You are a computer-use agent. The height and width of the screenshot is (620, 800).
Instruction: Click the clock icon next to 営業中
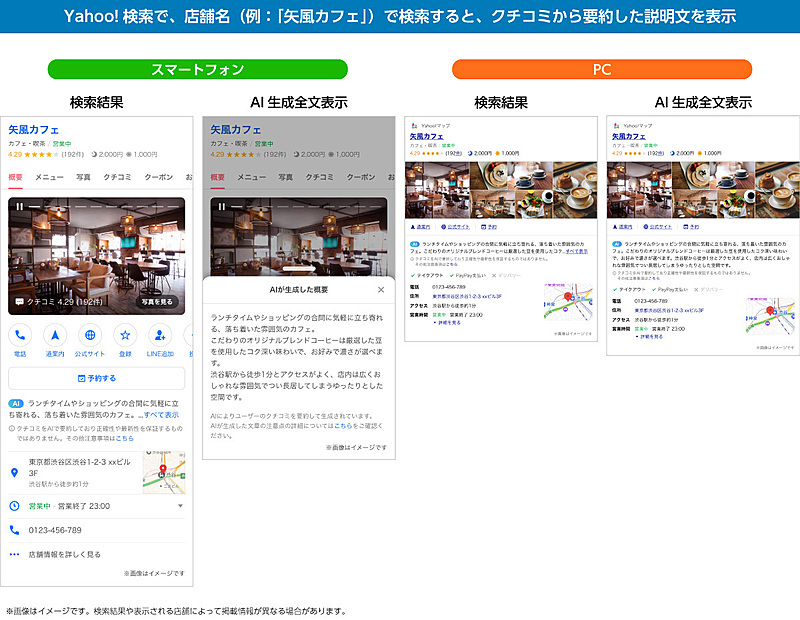15,506
